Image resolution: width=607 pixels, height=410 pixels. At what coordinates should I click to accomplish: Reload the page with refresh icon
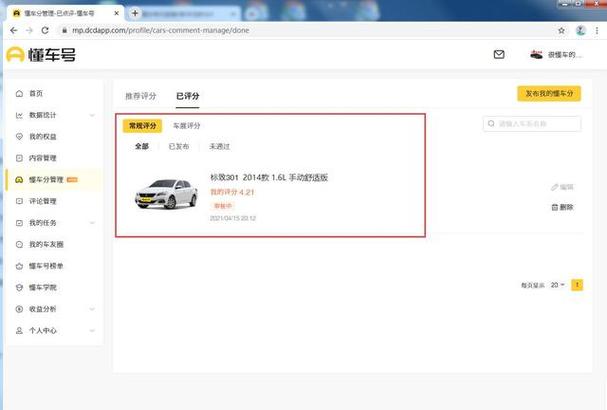[x=45, y=30]
